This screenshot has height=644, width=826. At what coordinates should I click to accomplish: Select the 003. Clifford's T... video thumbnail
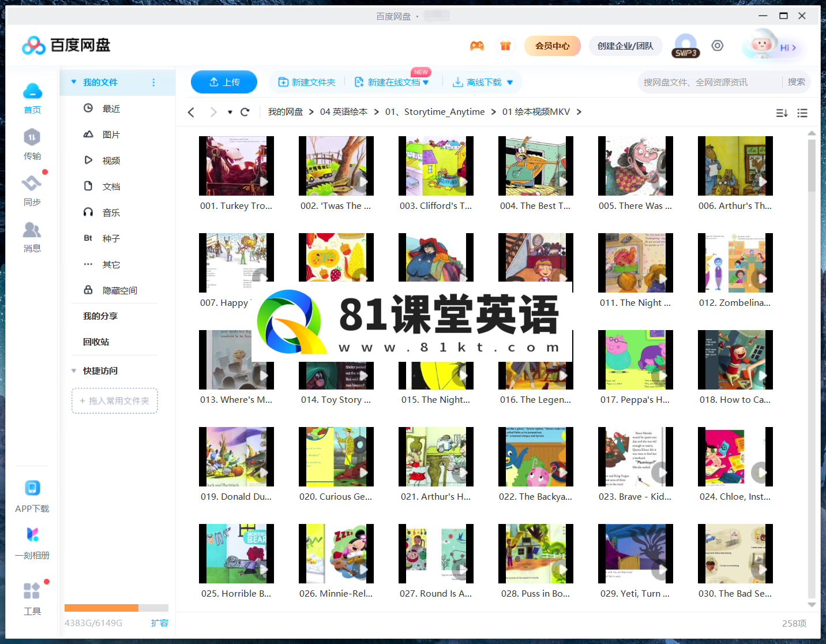tap(436, 166)
